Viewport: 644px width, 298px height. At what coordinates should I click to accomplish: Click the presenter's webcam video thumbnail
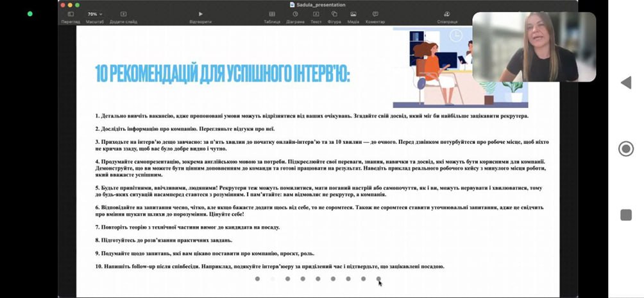[x=534, y=47]
